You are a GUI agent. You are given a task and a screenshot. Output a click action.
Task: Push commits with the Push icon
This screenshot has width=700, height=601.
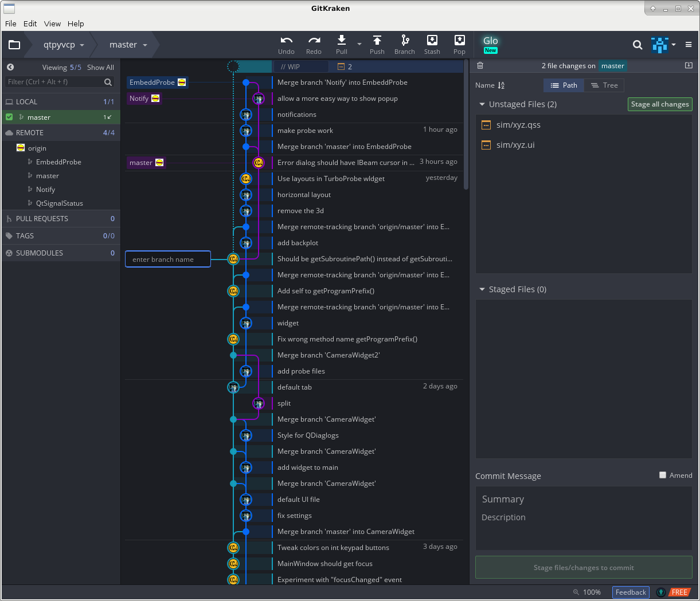click(377, 40)
